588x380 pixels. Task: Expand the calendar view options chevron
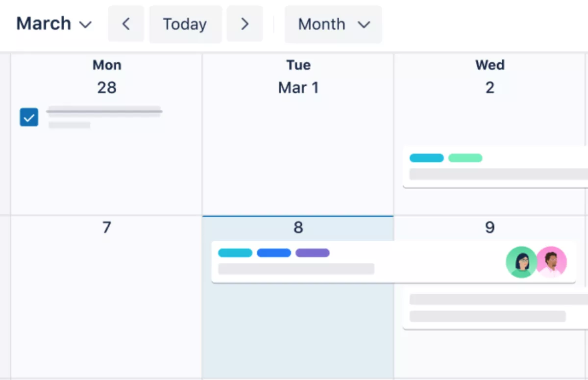pos(365,24)
